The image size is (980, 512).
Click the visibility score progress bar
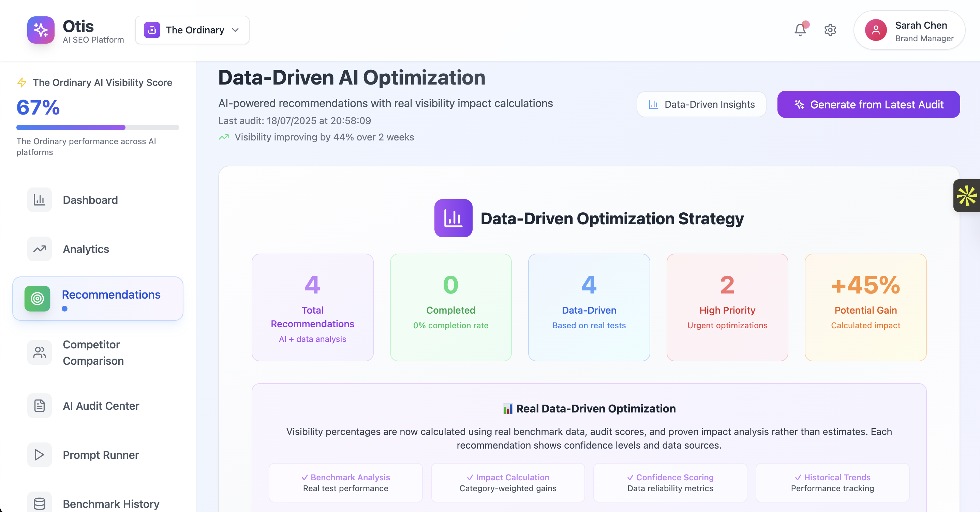coord(98,127)
